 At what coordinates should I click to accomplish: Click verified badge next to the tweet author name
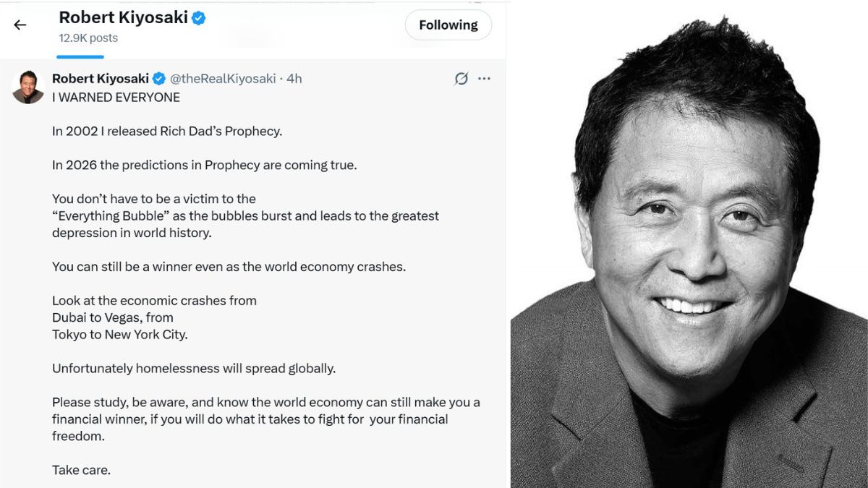pyautogui.click(x=159, y=78)
